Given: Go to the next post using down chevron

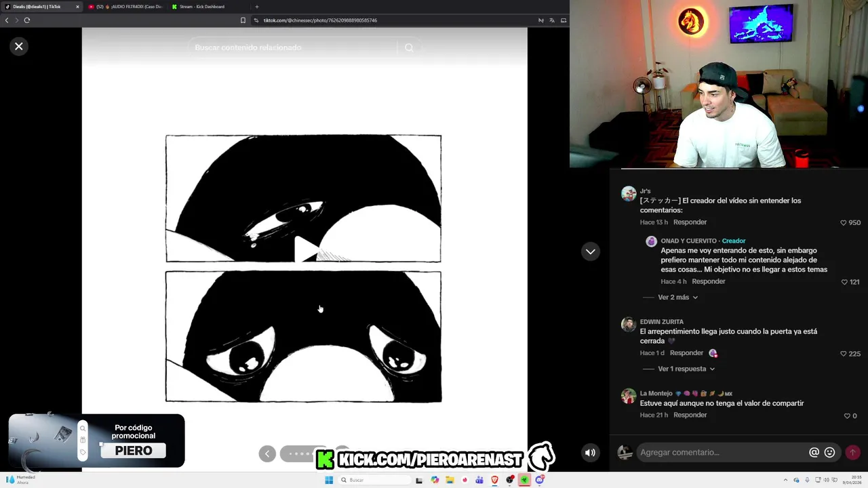Looking at the screenshot, I should click(x=591, y=251).
